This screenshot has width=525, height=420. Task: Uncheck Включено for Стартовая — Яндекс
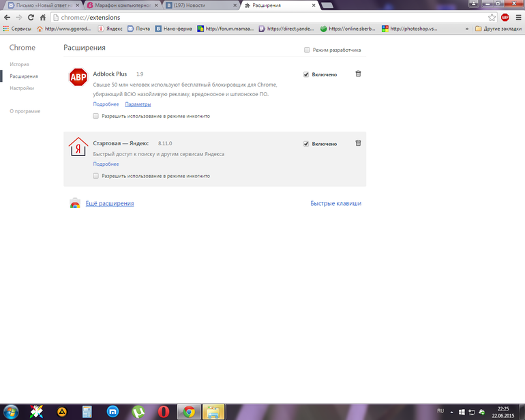[306, 144]
